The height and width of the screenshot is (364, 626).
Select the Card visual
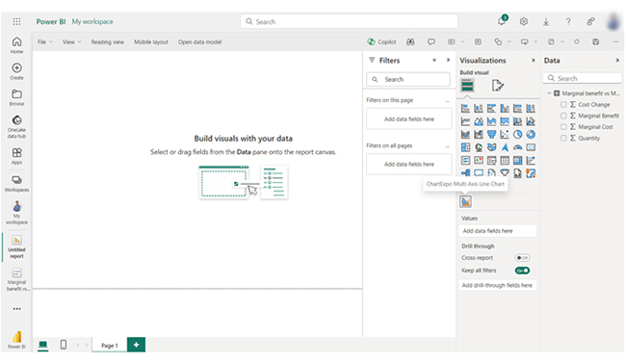tap(531, 147)
